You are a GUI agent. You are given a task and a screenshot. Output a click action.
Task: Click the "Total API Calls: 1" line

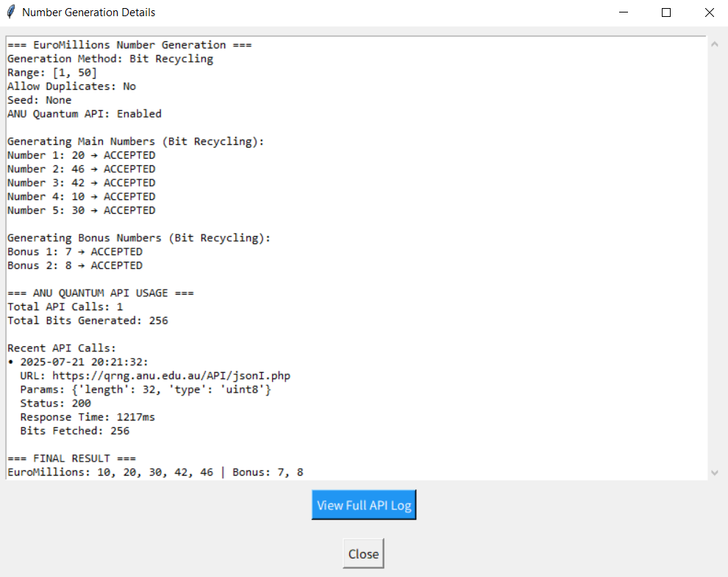(65, 307)
